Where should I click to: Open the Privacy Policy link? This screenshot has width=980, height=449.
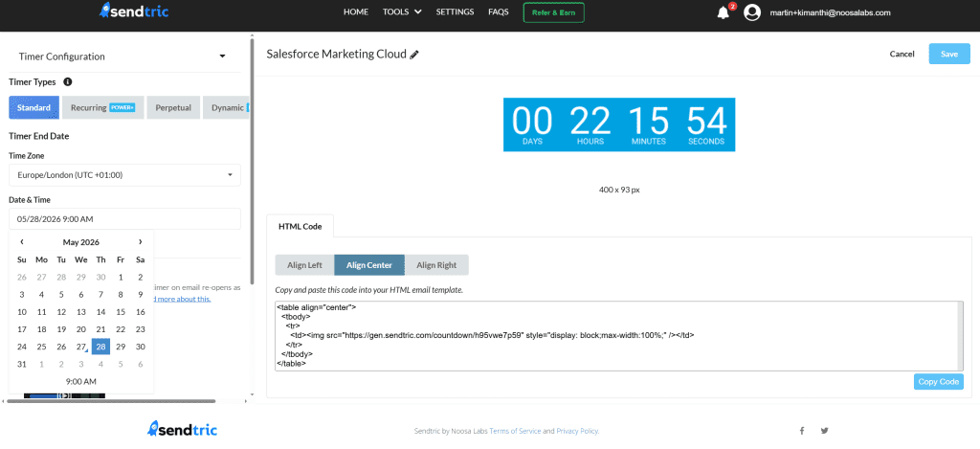[x=577, y=431]
